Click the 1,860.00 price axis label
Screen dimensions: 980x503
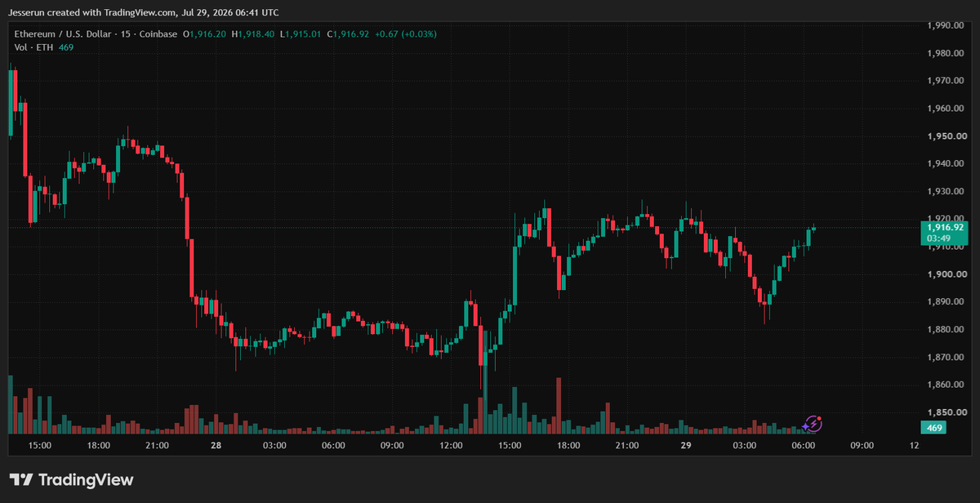click(x=947, y=385)
